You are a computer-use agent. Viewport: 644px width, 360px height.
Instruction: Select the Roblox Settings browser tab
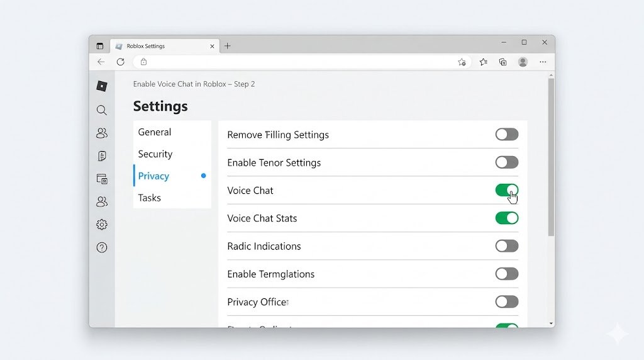[165, 46]
